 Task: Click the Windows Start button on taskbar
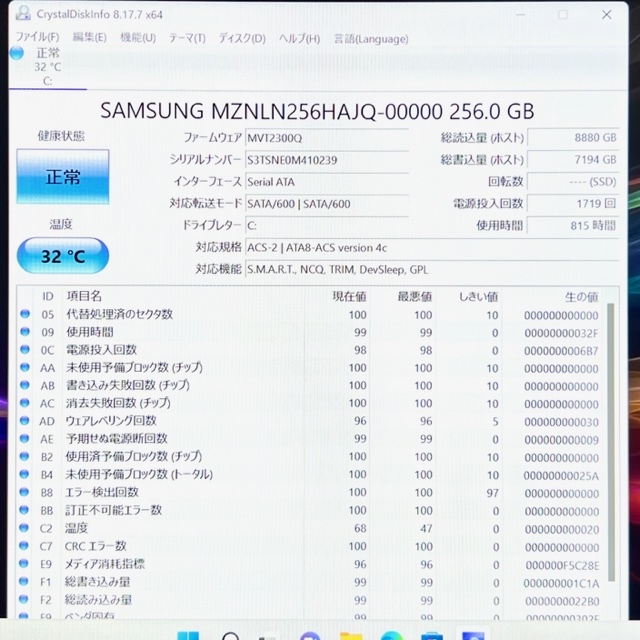click(188, 635)
